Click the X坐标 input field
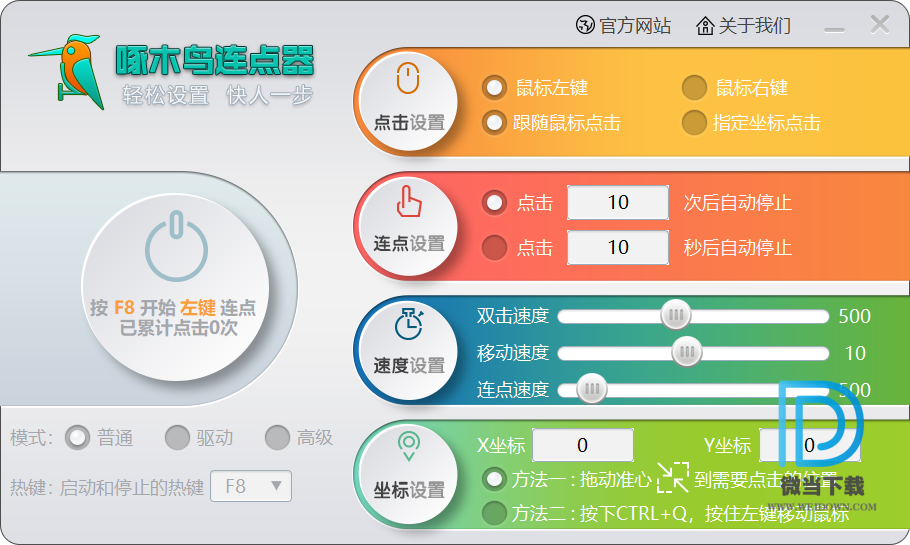 click(x=582, y=446)
